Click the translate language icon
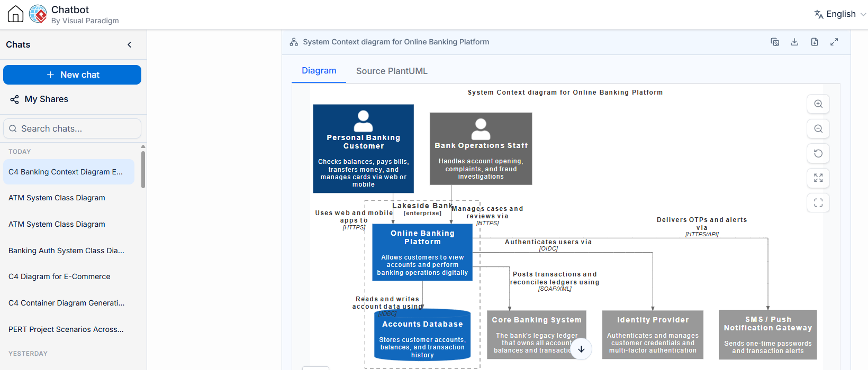 click(819, 14)
